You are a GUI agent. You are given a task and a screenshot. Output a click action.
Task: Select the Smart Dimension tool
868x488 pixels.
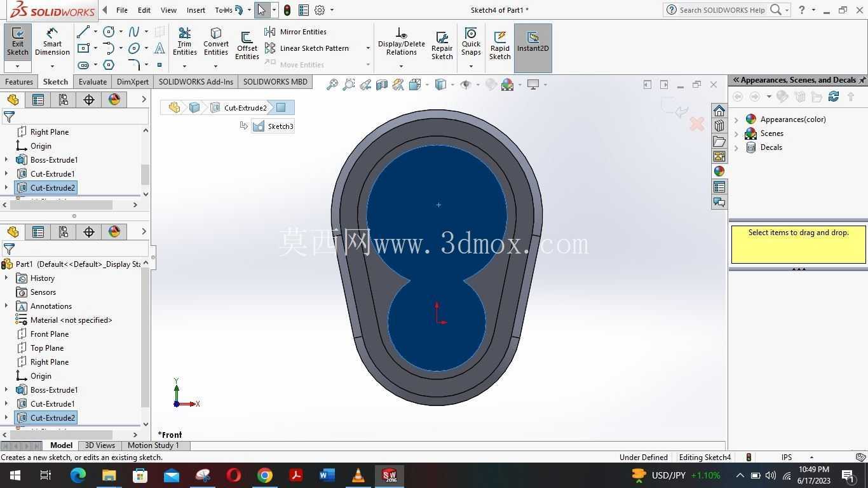52,42
